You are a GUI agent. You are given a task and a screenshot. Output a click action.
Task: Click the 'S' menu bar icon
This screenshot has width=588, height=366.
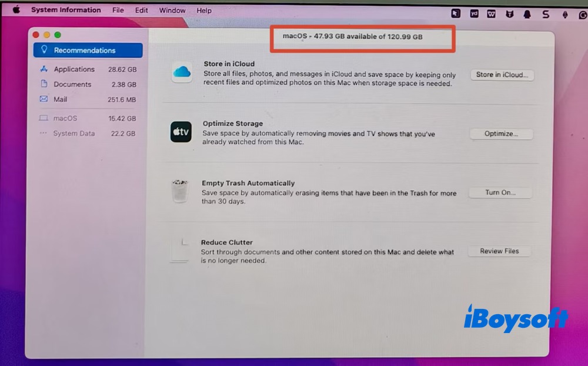click(546, 14)
